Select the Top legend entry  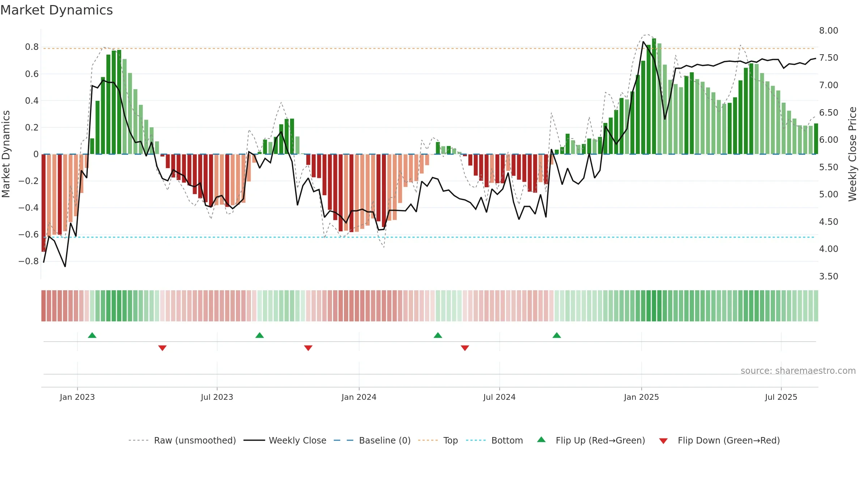438,440
